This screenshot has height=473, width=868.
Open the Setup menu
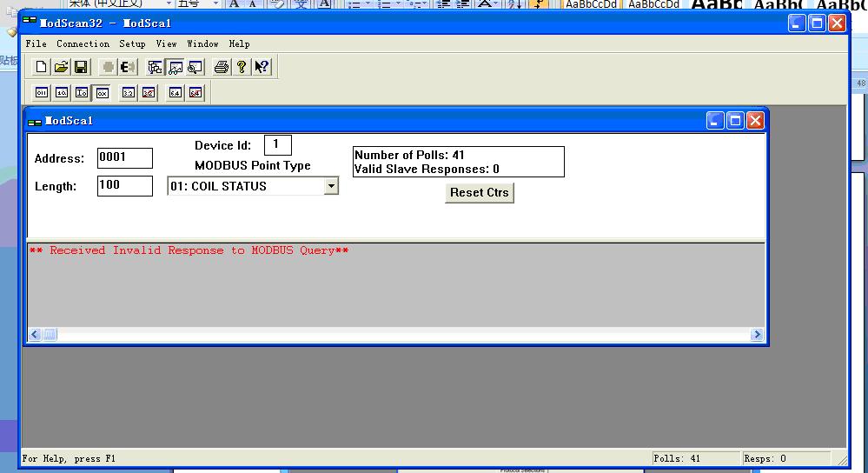click(132, 43)
